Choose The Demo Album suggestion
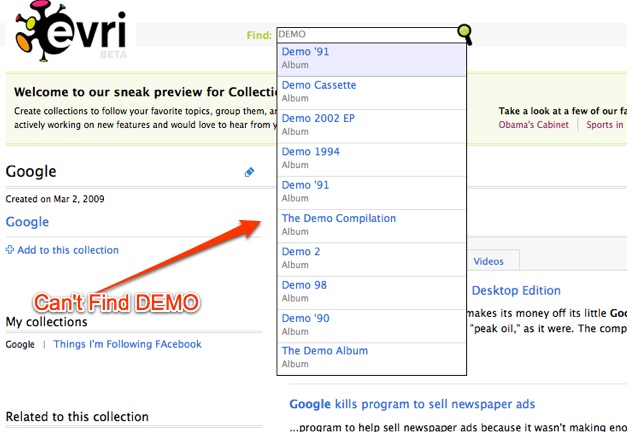This screenshot has height=432, width=627. click(x=371, y=358)
